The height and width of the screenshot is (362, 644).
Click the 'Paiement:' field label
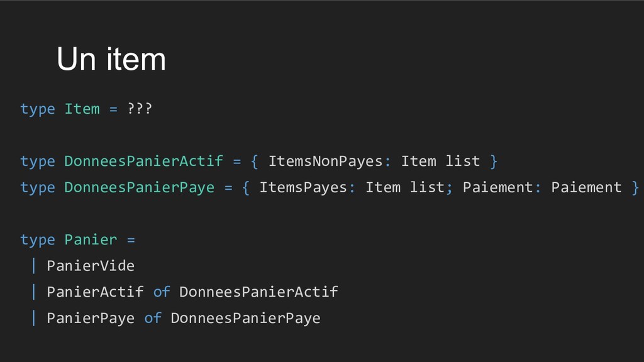502,187
